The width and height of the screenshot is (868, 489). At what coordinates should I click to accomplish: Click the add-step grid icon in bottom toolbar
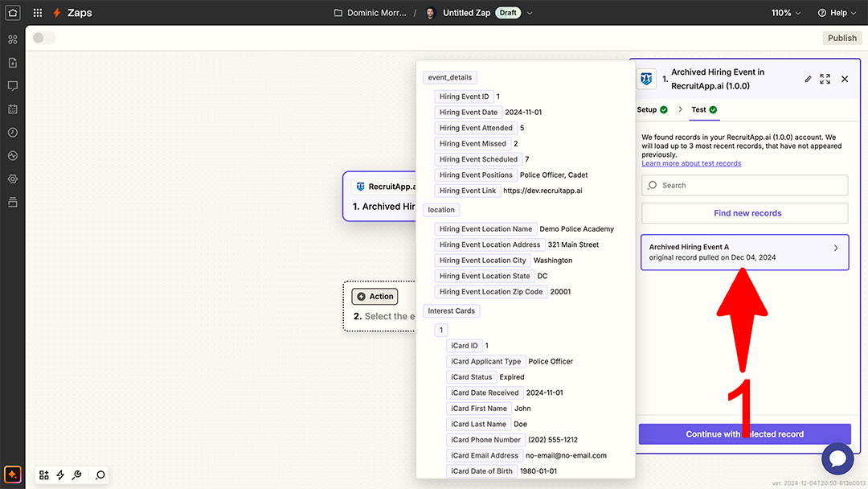44,475
